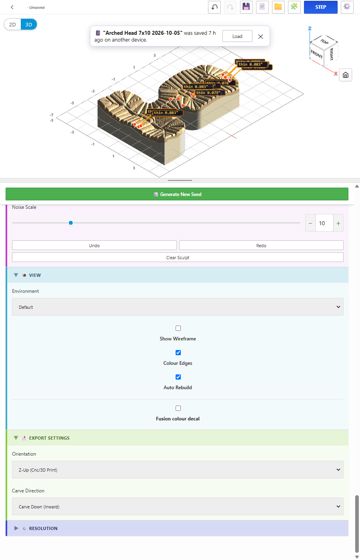The width and height of the screenshot is (360, 560).
Task: Click the green puzzle piece icon
Action: click(294, 7)
